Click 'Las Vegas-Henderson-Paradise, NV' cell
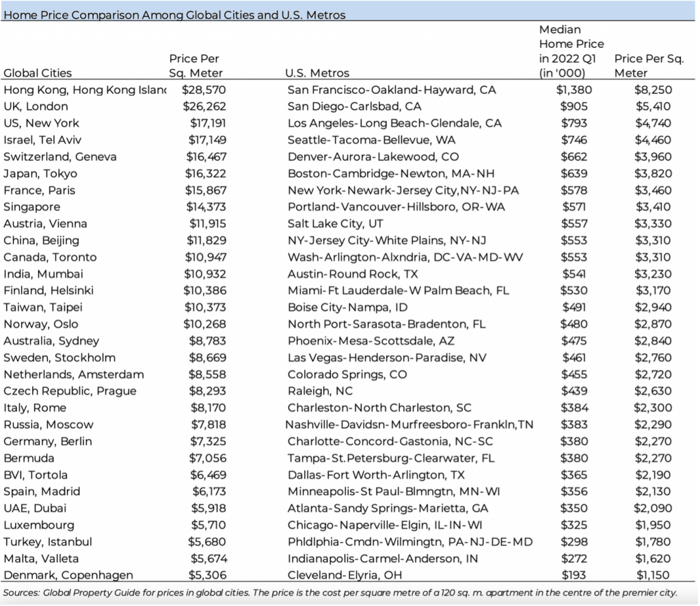The width and height of the screenshot is (700, 606). coord(387,358)
